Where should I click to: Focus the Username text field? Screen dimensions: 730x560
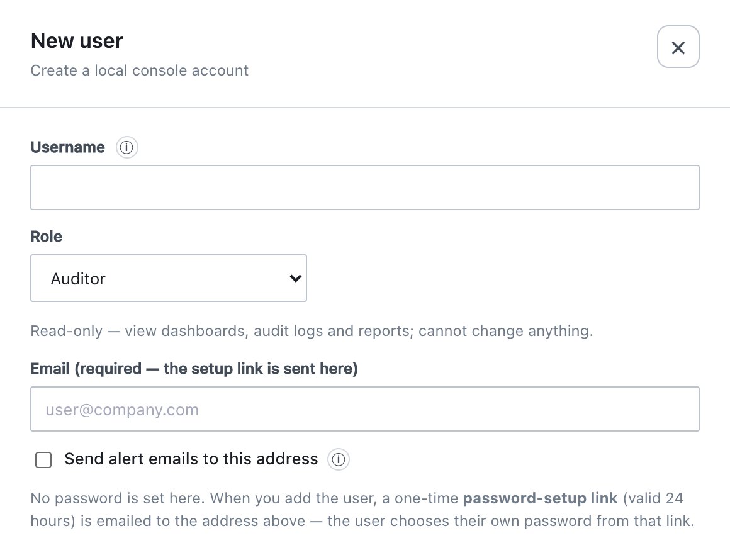click(365, 188)
